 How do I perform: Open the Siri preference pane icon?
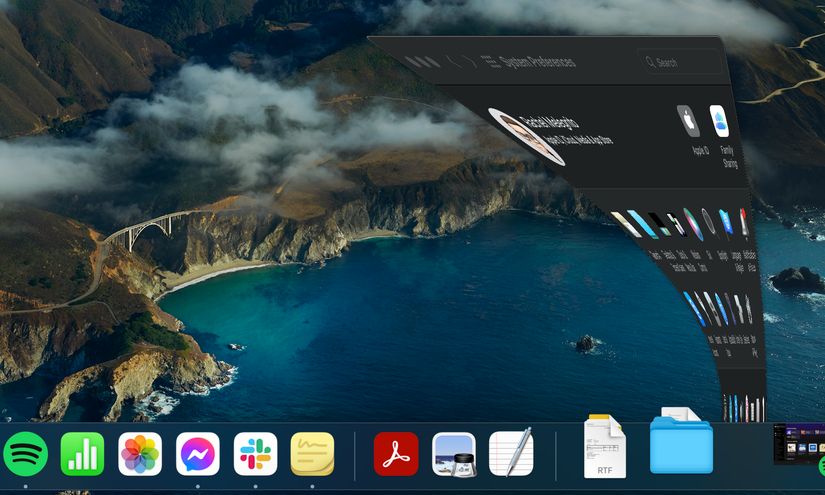tap(693, 224)
